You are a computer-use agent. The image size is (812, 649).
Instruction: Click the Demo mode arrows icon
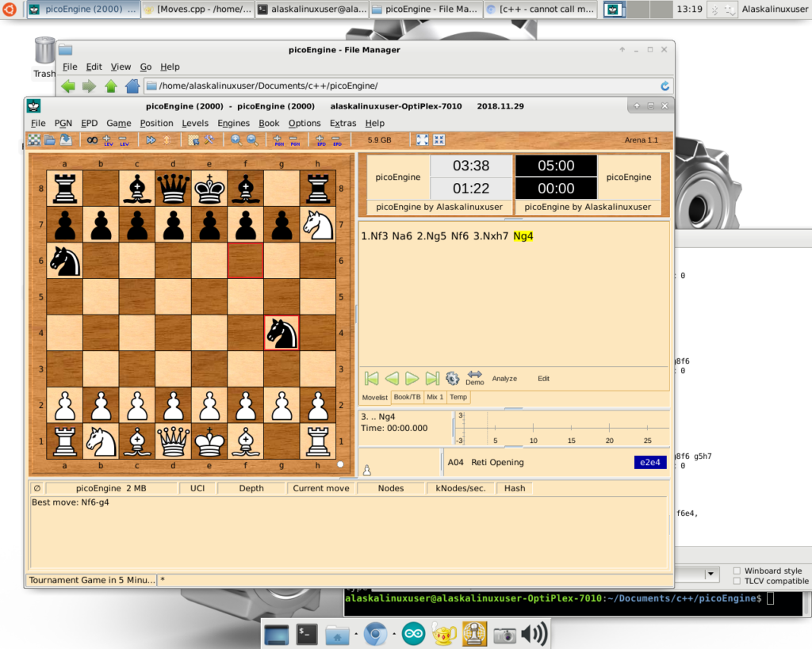(x=475, y=377)
